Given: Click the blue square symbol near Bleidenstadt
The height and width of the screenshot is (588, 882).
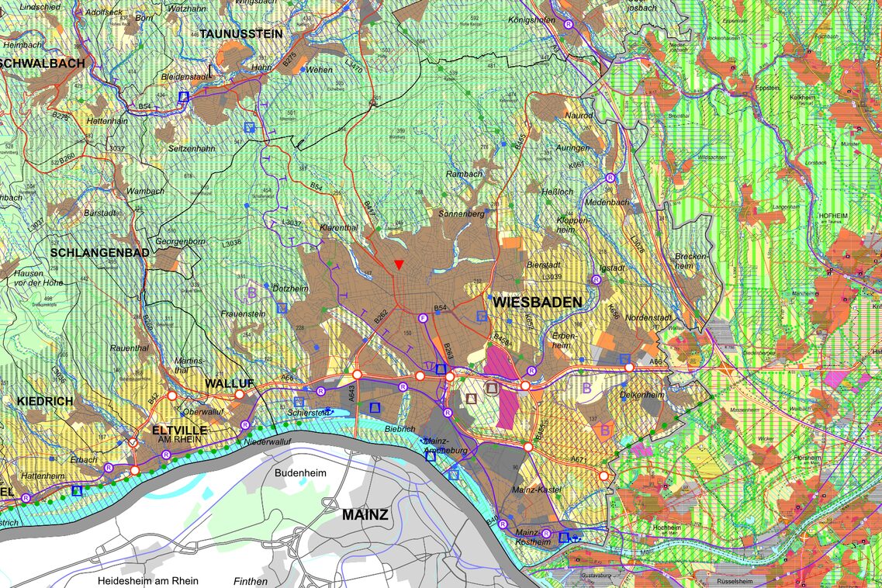Looking at the screenshot, I should coord(184,97).
